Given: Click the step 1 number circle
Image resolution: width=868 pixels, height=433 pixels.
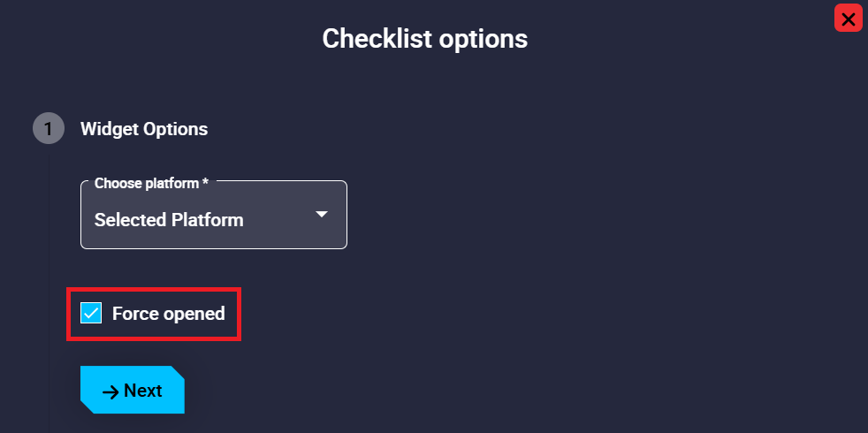Looking at the screenshot, I should point(48,129).
